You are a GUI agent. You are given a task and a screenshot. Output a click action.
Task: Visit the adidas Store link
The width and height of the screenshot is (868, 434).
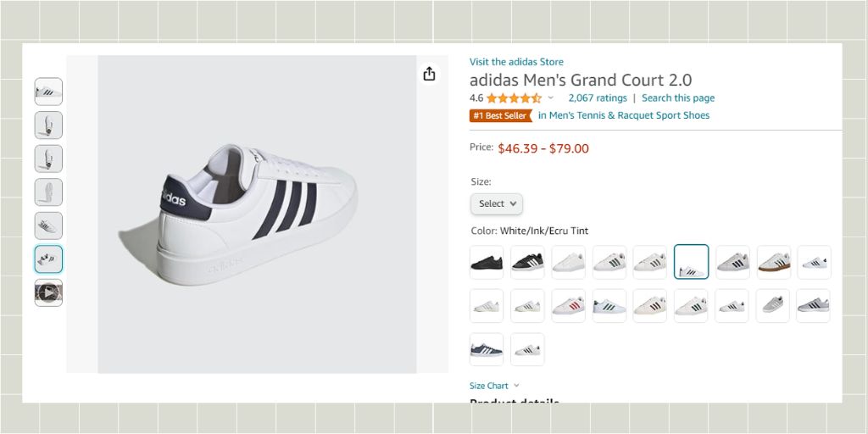[516, 62]
